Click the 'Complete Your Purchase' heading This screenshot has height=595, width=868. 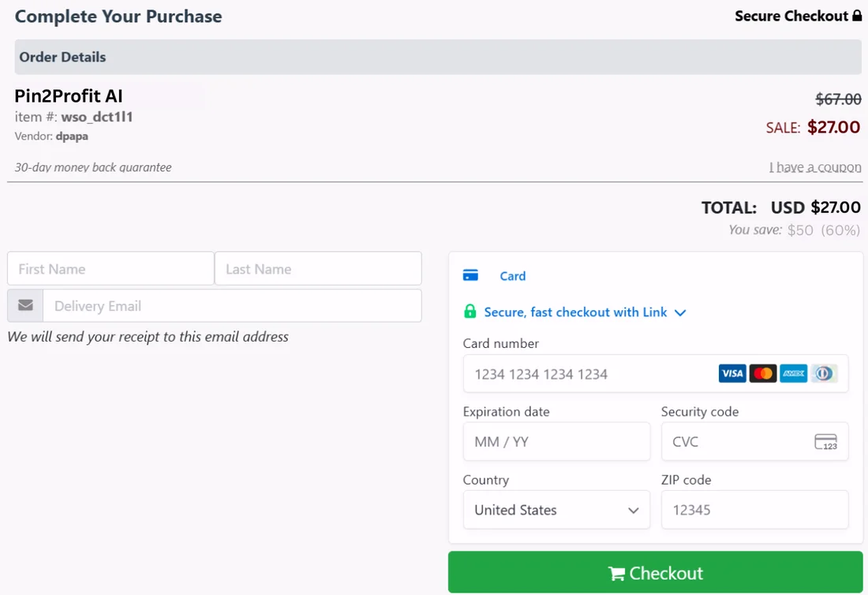coord(118,16)
